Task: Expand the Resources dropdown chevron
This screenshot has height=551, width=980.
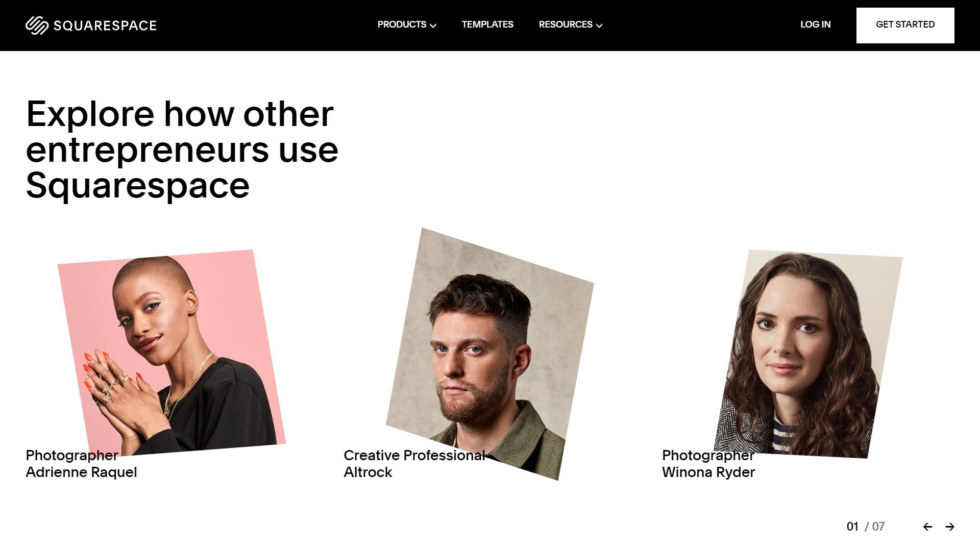Action: tap(599, 26)
